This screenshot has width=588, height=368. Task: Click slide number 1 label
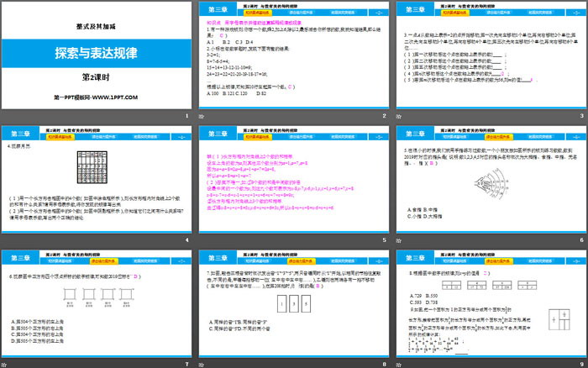186,116
